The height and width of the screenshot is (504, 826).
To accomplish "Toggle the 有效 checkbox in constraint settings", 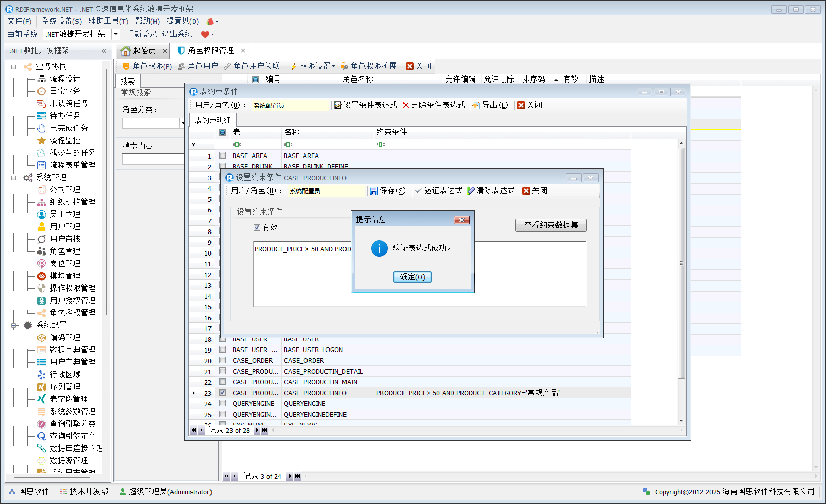I will (x=257, y=227).
